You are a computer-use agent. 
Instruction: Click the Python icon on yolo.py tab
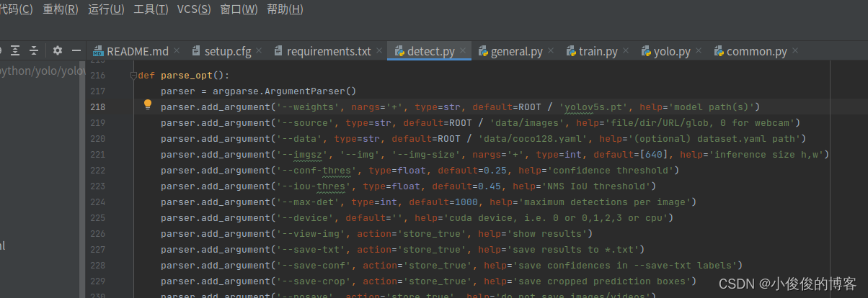tap(645, 51)
